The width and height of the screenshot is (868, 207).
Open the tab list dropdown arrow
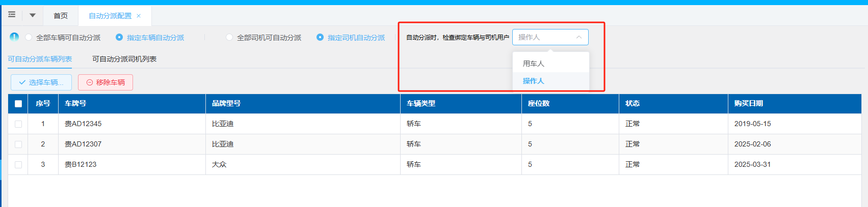point(33,15)
